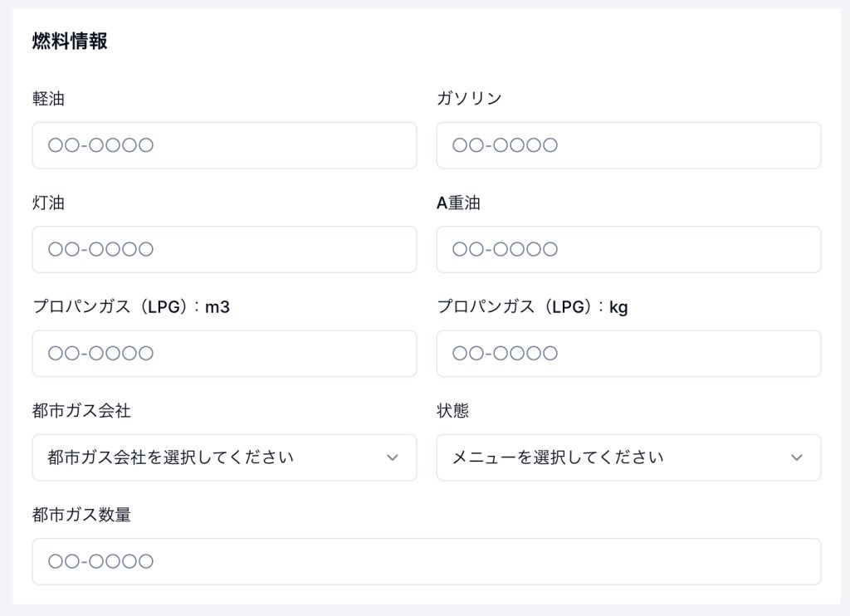The width and height of the screenshot is (850, 616).
Task: Click the プロパンガス（LPG）：kg label
Action: 532,307
